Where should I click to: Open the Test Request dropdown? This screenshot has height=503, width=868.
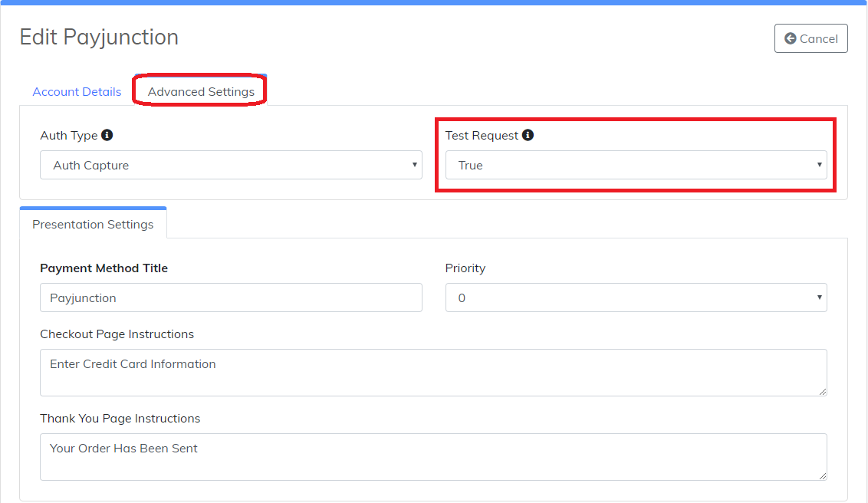[x=636, y=165]
